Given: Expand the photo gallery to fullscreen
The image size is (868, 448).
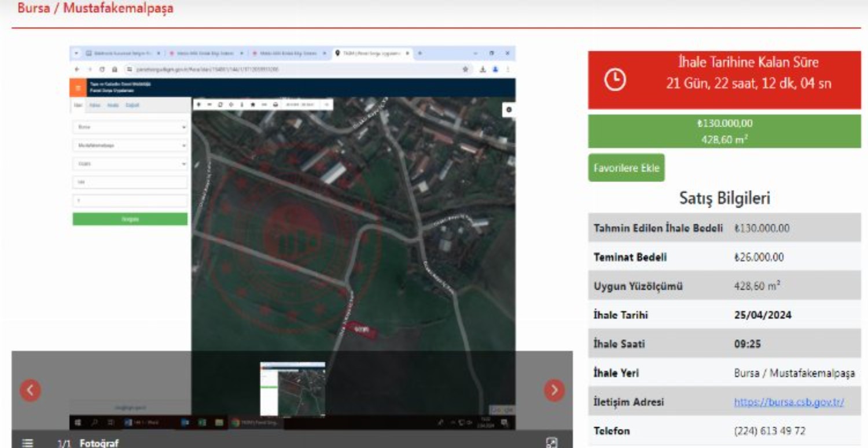Looking at the screenshot, I should (x=551, y=443).
